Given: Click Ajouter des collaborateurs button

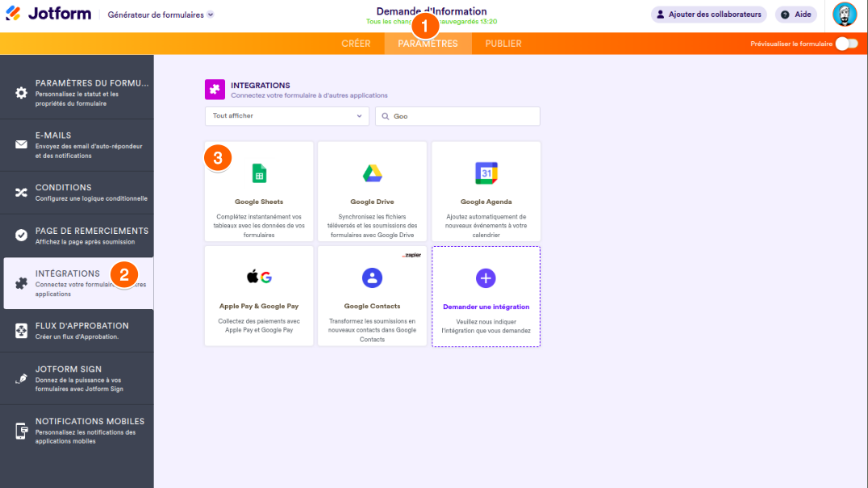Looking at the screenshot, I should [708, 15].
